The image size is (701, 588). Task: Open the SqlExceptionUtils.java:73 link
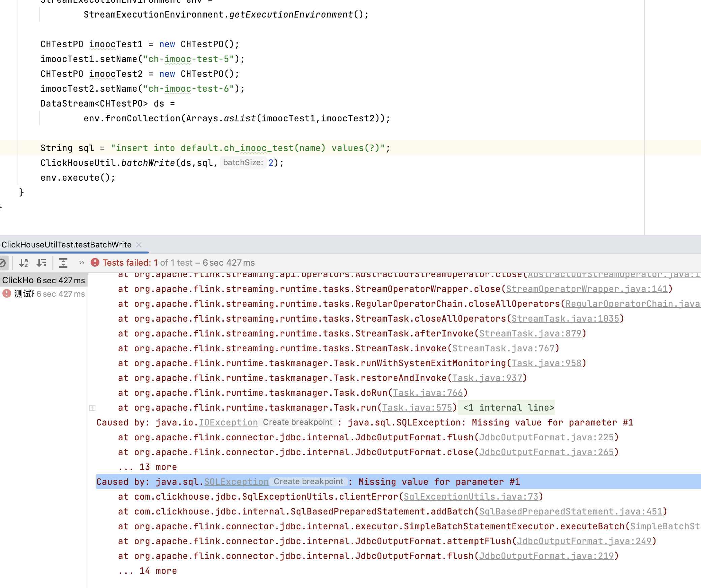[x=471, y=497]
